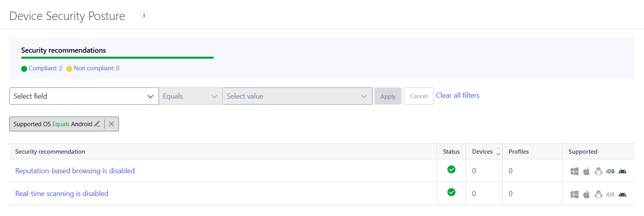Click green status check for Reputation-based browsing
The height and width of the screenshot is (216, 644).
[x=452, y=169]
